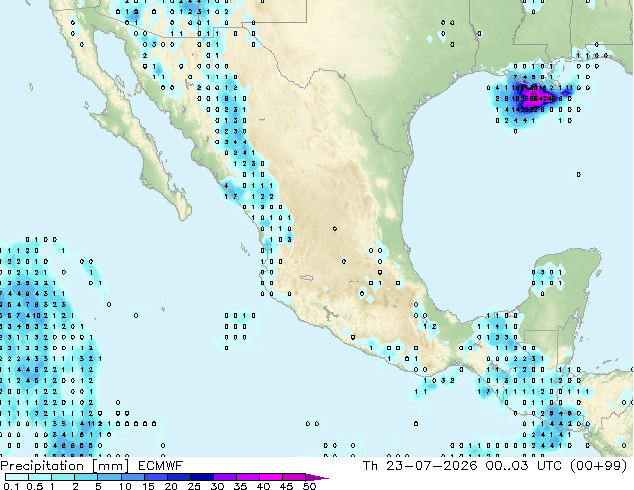Screen dimensions: 634x490
Task: Click the '0.5' legend value
Action: tap(35, 486)
